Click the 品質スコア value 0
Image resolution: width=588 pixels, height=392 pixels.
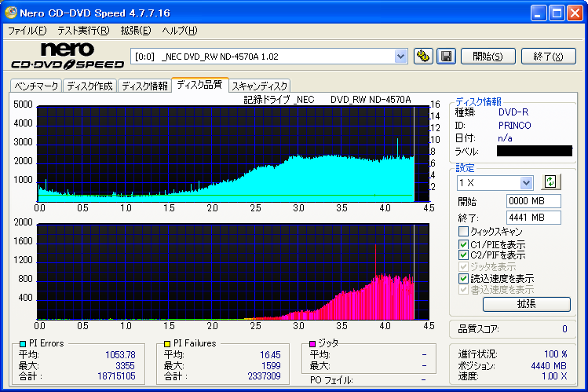[564, 329]
